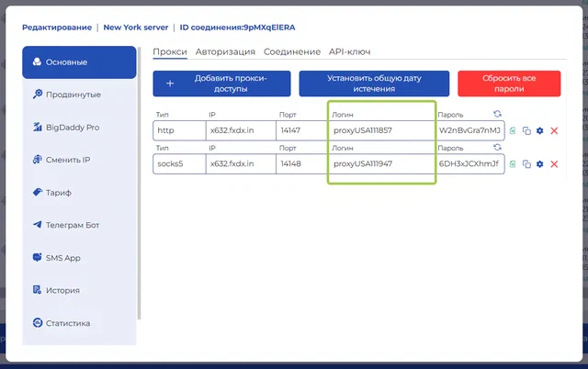Refresh password for the socks5 proxy row
The image size is (588, 369).
pos(497,147)
